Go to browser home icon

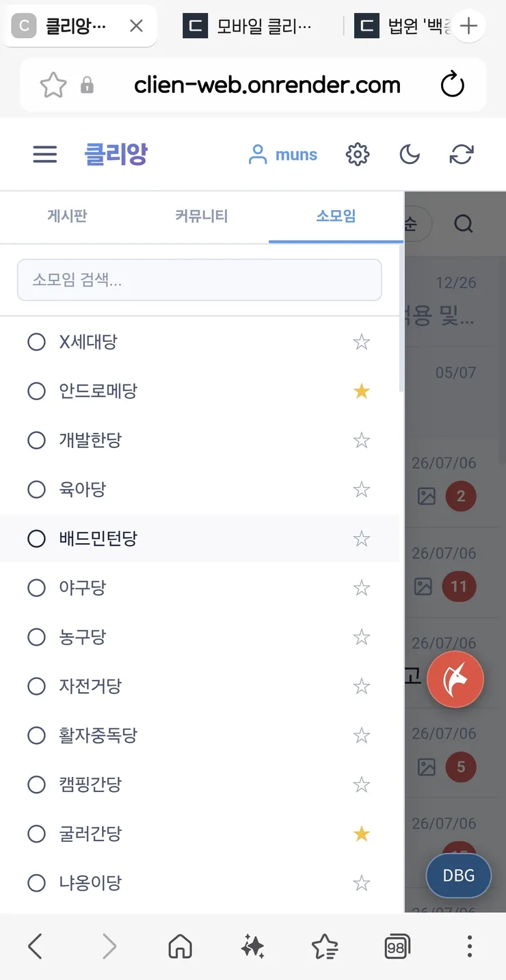(x=180, y=947)
